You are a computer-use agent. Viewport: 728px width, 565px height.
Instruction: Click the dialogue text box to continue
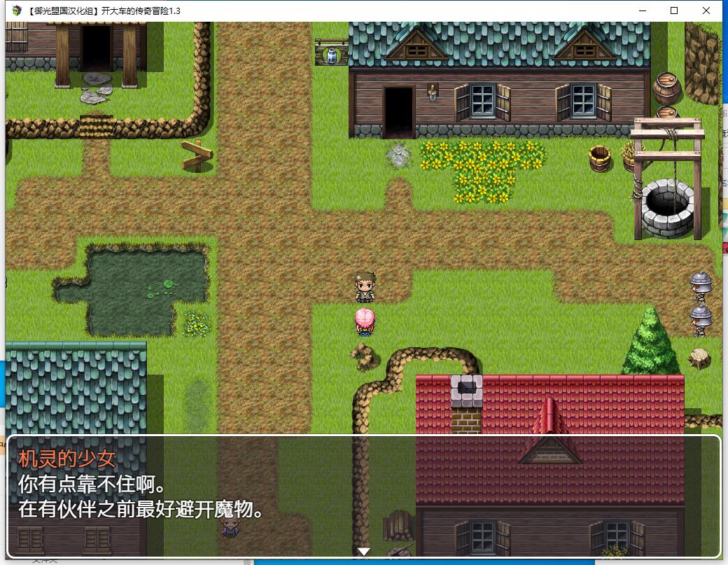[363, 497]
